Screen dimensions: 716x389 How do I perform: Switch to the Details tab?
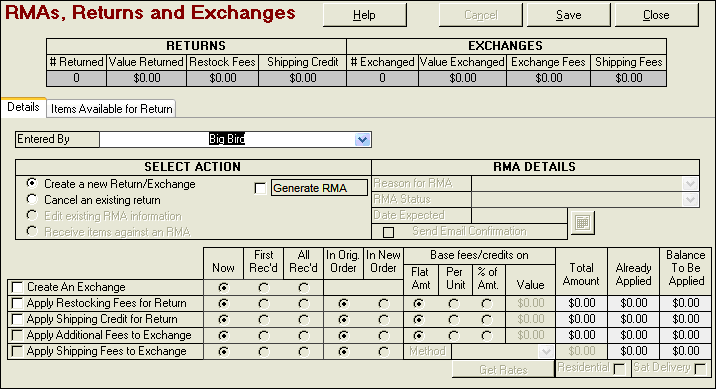pyautogui.click(x=23, y=107)
